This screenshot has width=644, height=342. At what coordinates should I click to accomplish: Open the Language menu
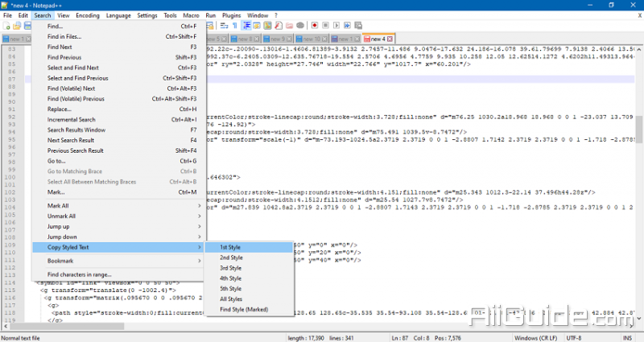[x=118, y=15]
